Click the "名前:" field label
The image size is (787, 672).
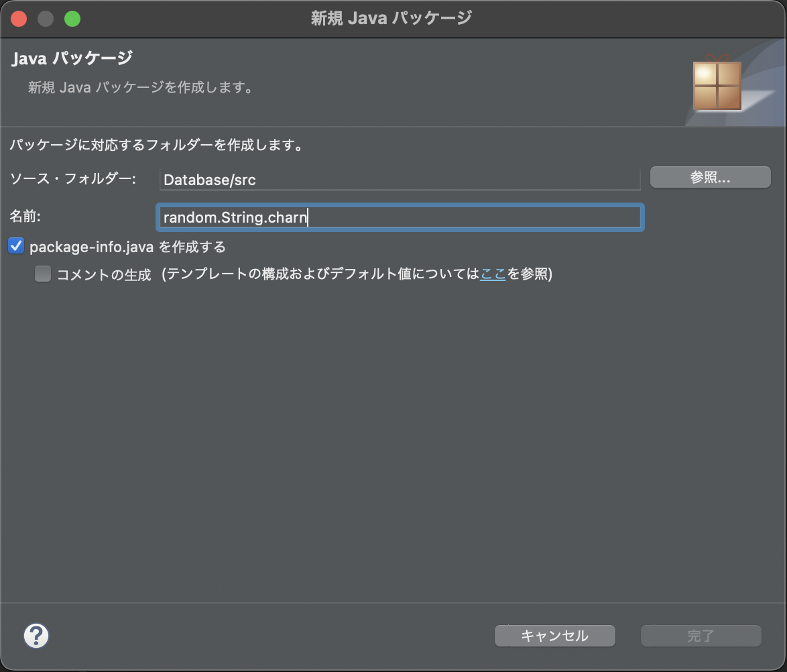tap(25, 217)
